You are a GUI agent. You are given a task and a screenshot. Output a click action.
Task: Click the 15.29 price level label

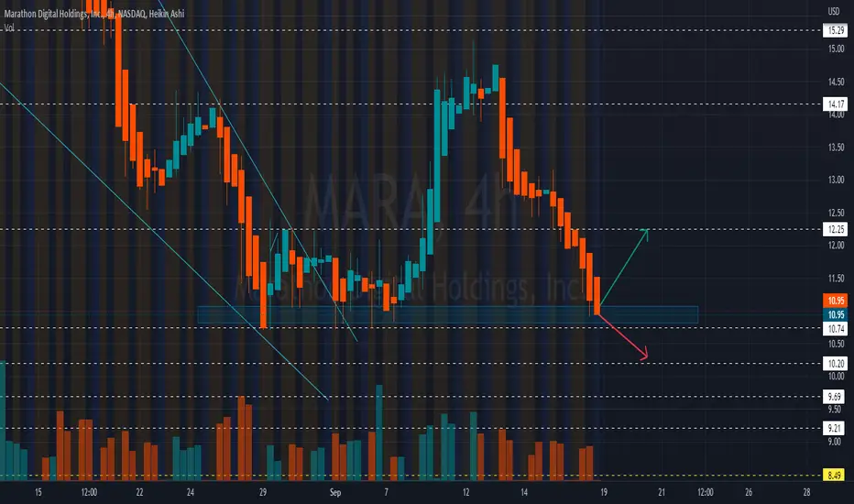pyautogui.click(x=836, y=30)
